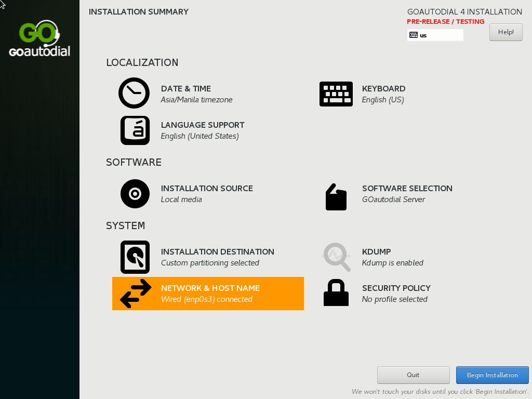Screen dimensions: 532x399
Task: Click the Begin Installation button
Action: (493, 375)
